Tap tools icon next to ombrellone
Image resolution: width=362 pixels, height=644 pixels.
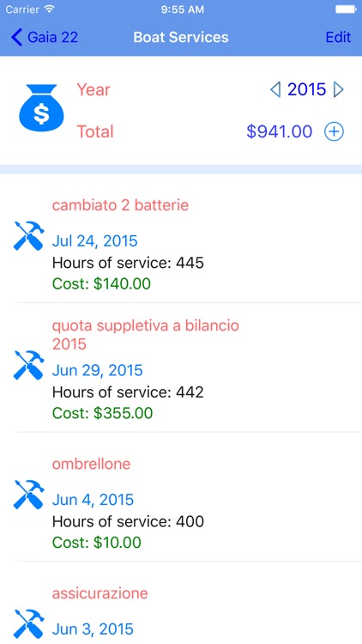pyautogui.click(x=28, y=494)
